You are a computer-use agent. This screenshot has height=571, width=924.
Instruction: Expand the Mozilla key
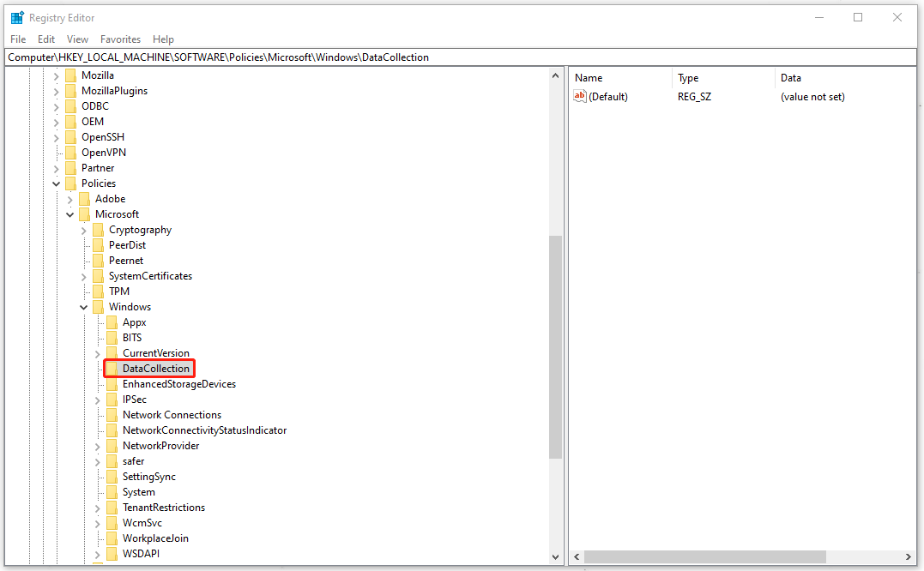[57, 76]
